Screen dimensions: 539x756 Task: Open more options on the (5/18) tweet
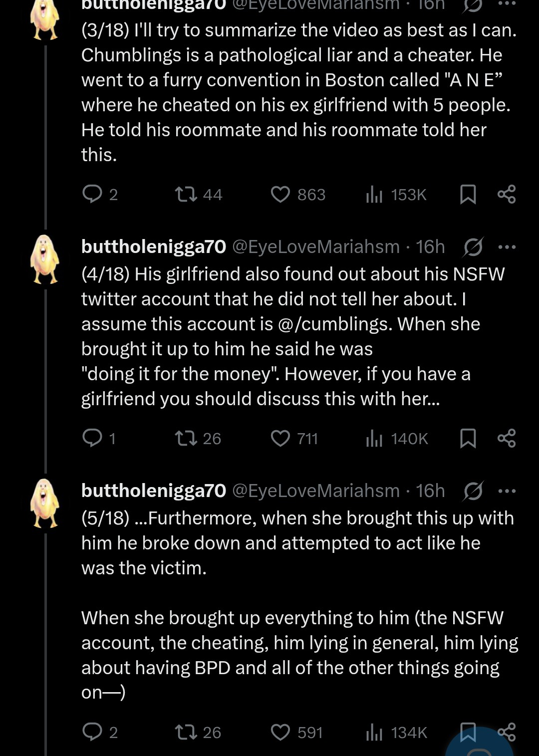click(507, 491)
